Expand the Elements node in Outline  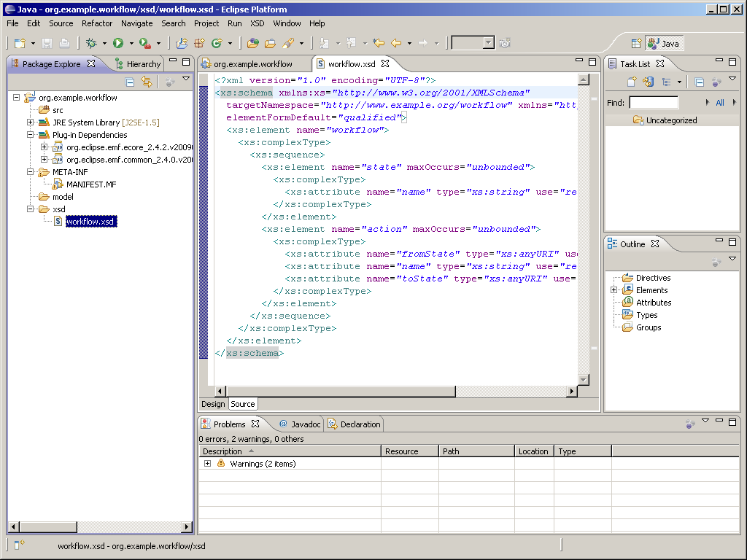(614, 290)
